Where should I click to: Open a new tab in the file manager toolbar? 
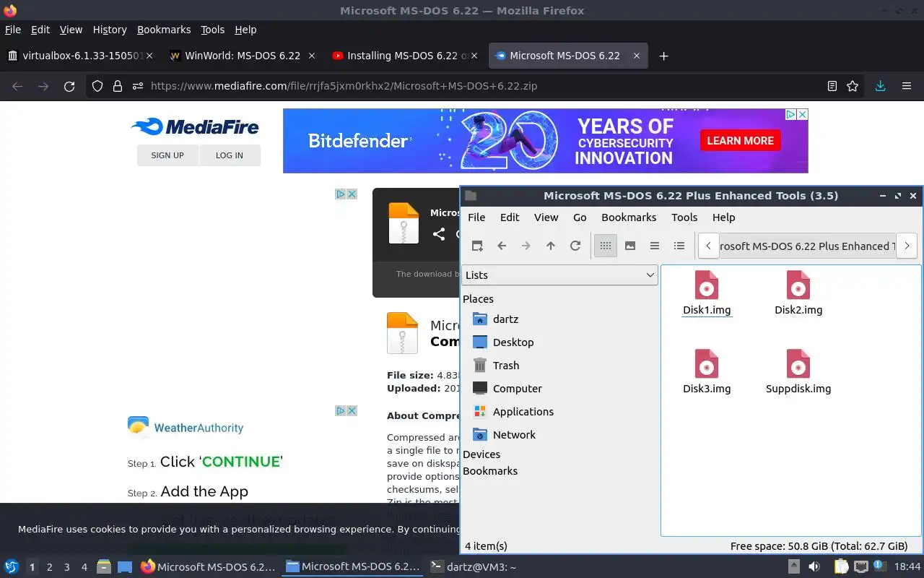(x=477, y=246)
